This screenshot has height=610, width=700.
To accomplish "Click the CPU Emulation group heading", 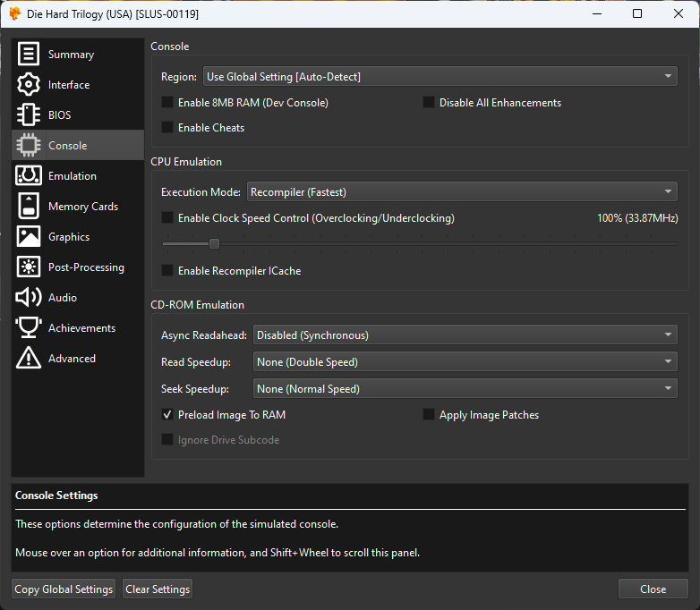I will 186,162.
